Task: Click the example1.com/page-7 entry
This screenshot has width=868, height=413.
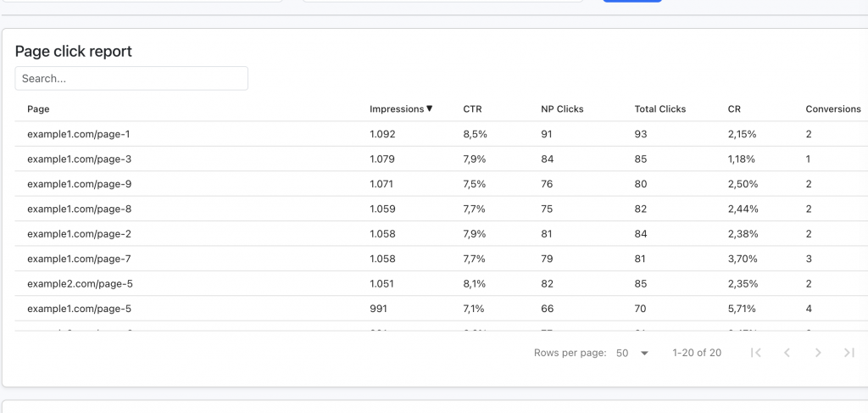Action: pos(78,259)
